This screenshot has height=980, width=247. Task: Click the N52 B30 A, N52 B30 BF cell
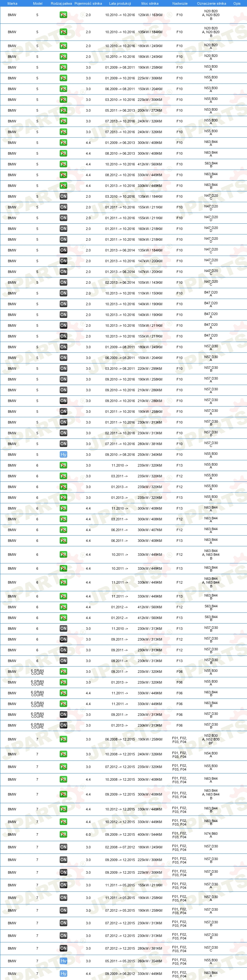(211, 739)
